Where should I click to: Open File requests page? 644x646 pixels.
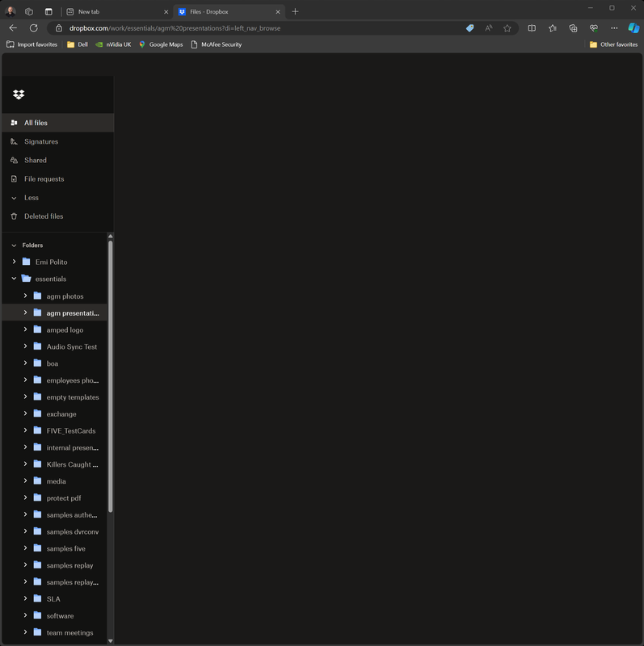click(57, 178)
